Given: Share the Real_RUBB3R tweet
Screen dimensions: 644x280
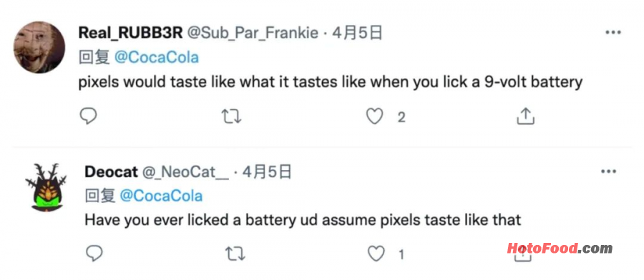Looking at the screenshot, I should click(525, 116).
